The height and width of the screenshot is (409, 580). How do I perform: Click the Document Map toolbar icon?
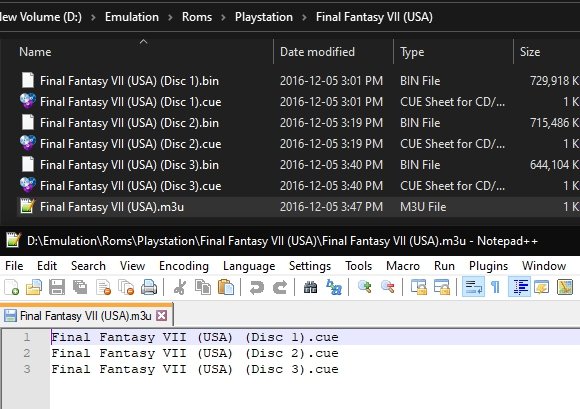coord(565,287)
